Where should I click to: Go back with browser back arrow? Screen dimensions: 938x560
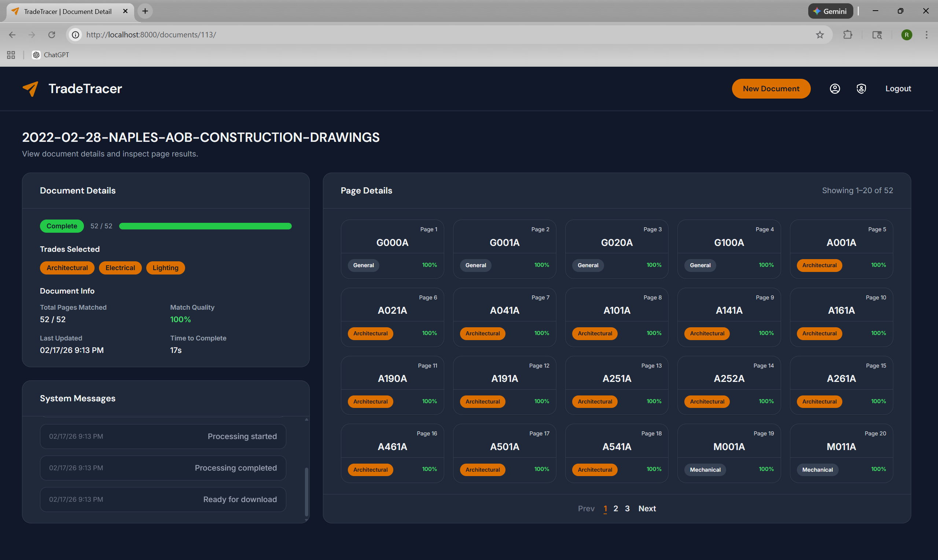pos(12,35)
